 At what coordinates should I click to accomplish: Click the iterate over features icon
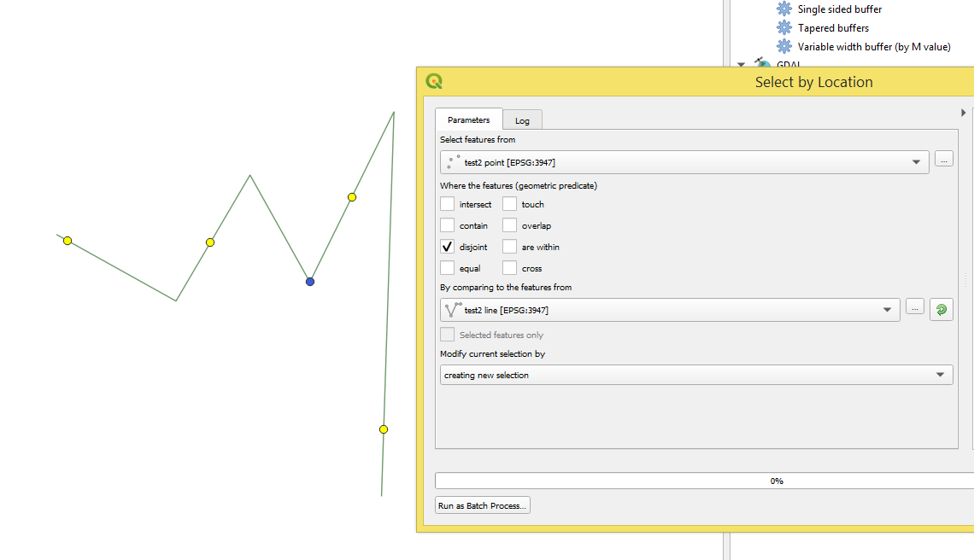942,309
